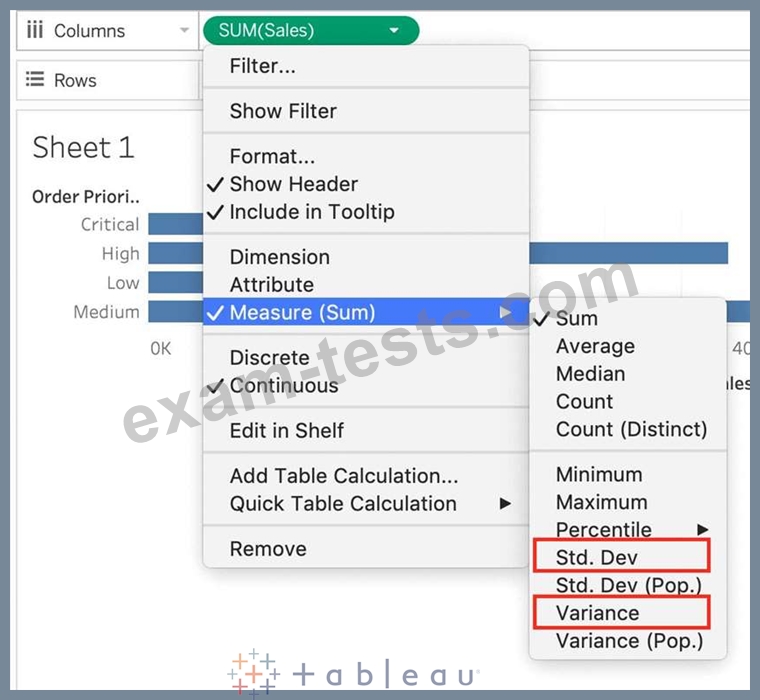Choose Filter... from the context menu
The image size is (760, 700).
click(262, 67)
